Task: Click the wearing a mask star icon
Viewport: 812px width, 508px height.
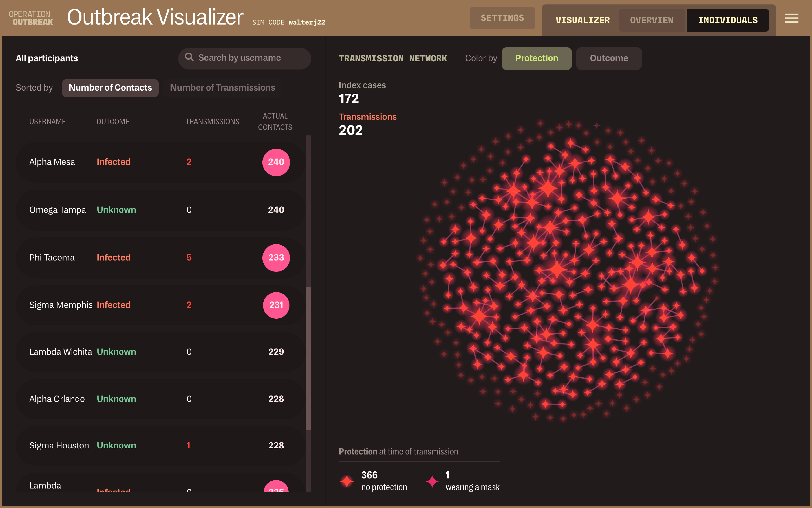Action: click(432, 481)
